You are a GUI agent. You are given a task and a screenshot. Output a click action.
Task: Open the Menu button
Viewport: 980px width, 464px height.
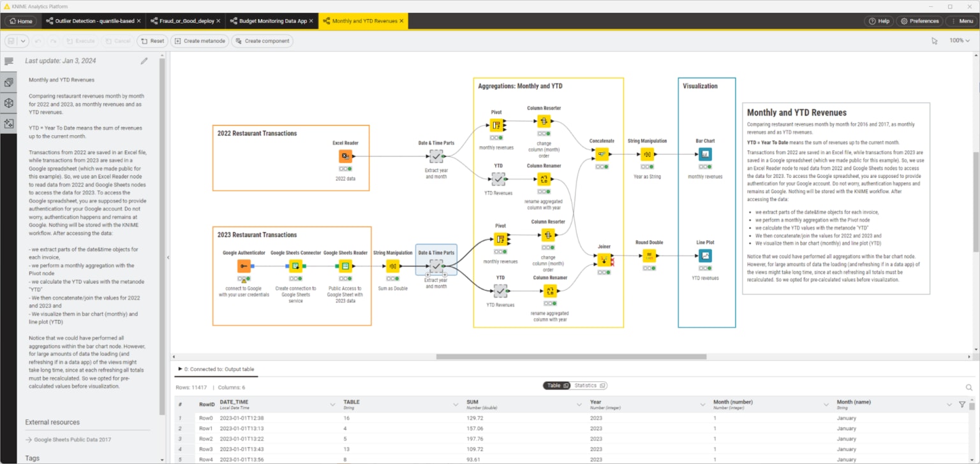[x=960, y=21]
